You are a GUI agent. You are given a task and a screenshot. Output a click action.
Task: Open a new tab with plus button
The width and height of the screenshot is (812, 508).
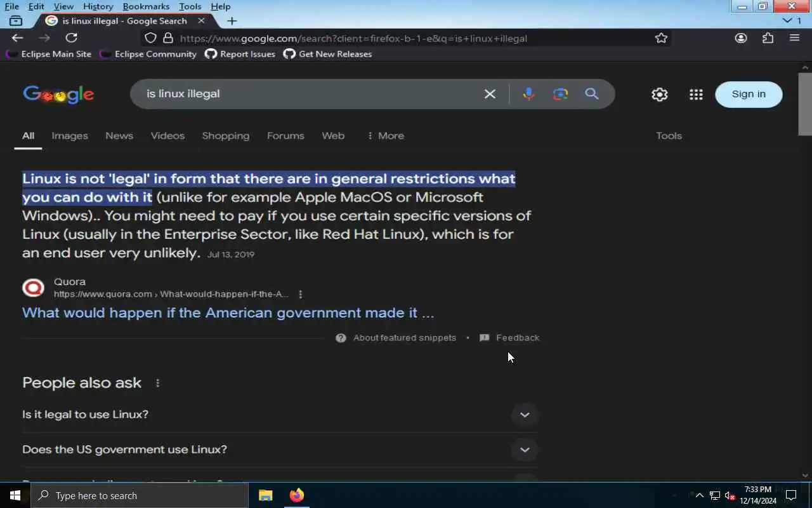click(232, 21)
